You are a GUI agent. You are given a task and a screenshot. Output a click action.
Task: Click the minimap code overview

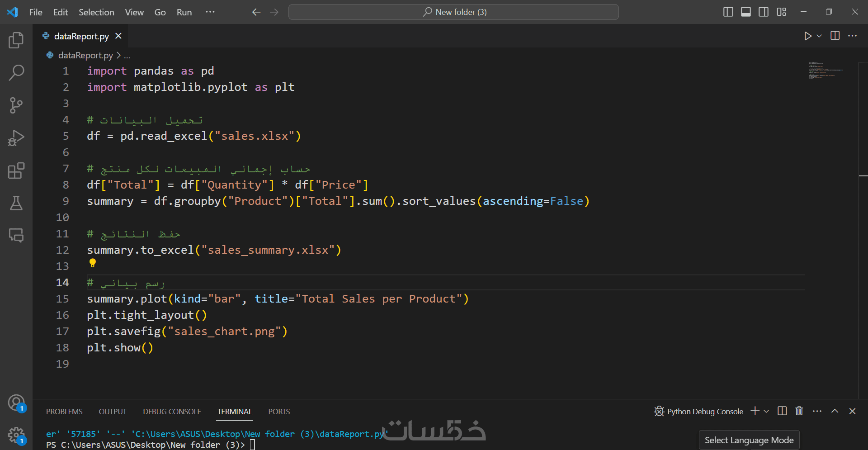coord(825,71)
